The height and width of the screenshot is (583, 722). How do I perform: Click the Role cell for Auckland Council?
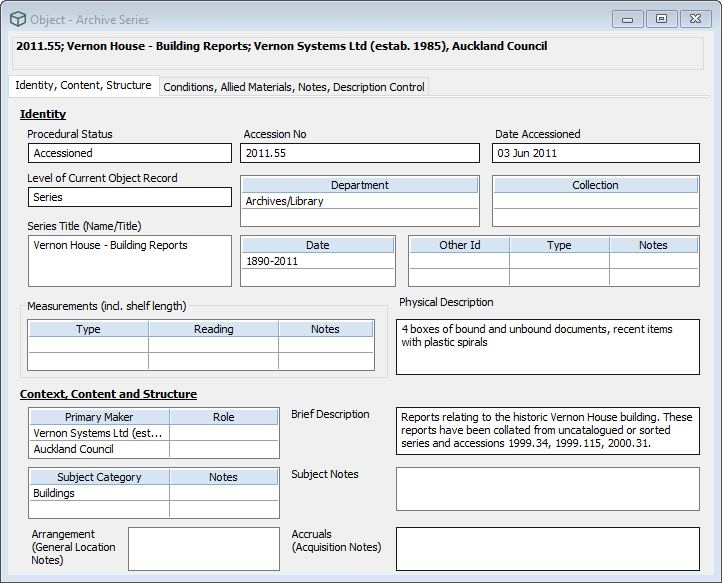pos(224,449)
